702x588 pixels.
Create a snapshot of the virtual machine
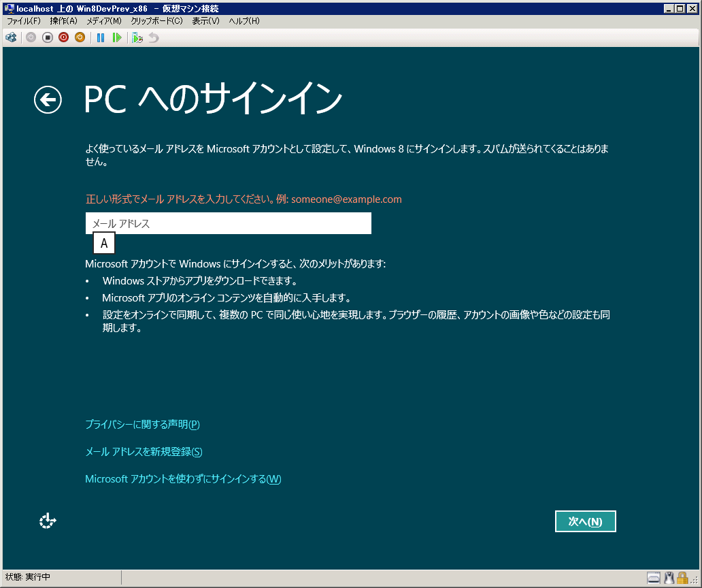(x=137, y=37)
